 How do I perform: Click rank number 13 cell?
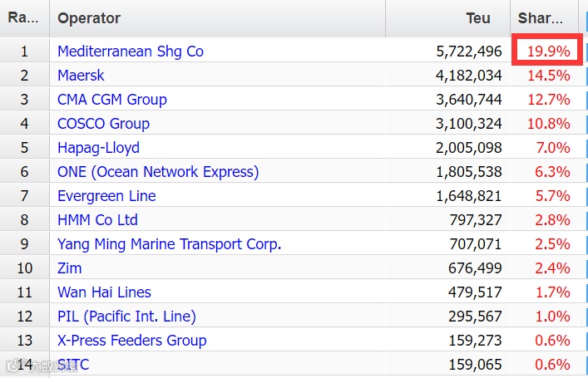(x=25, y=340)
